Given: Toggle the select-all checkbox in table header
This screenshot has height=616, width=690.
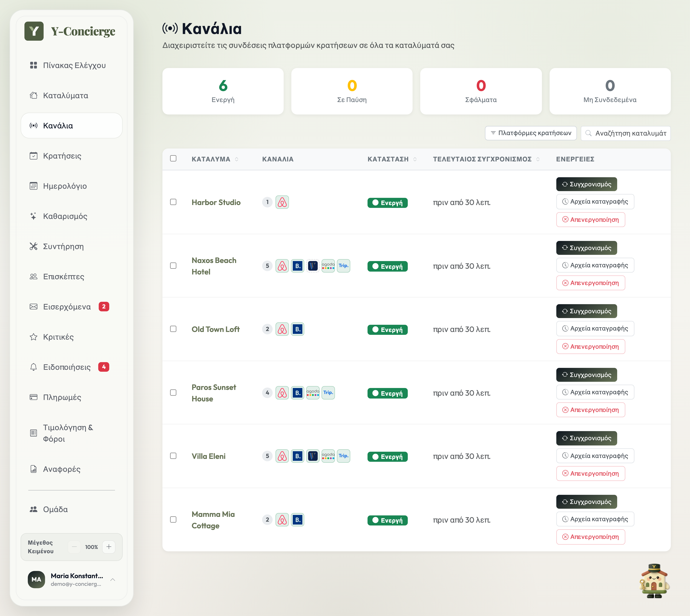Looking at the screenshot, I should [173, 158].
